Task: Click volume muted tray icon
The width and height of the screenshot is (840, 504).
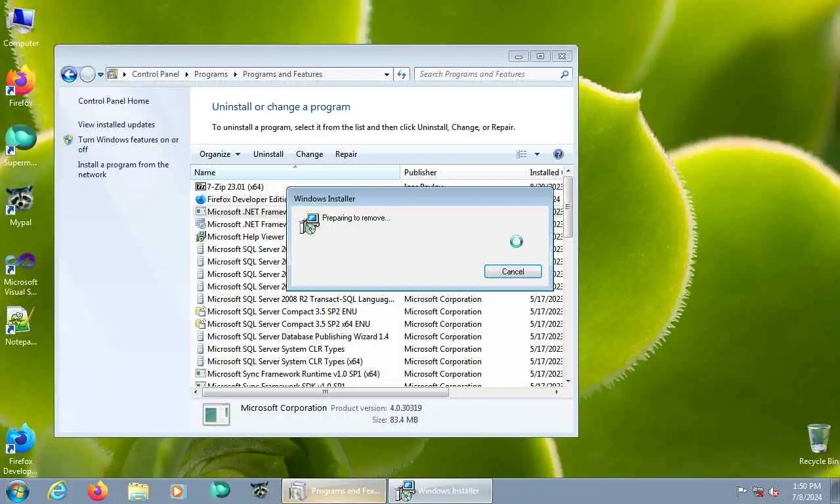Action: 774,491
